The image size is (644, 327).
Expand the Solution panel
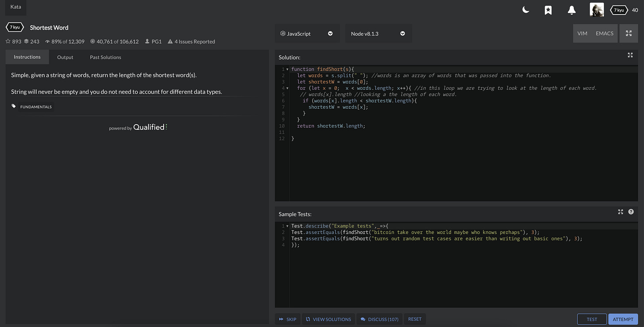[x=630, y=55]
